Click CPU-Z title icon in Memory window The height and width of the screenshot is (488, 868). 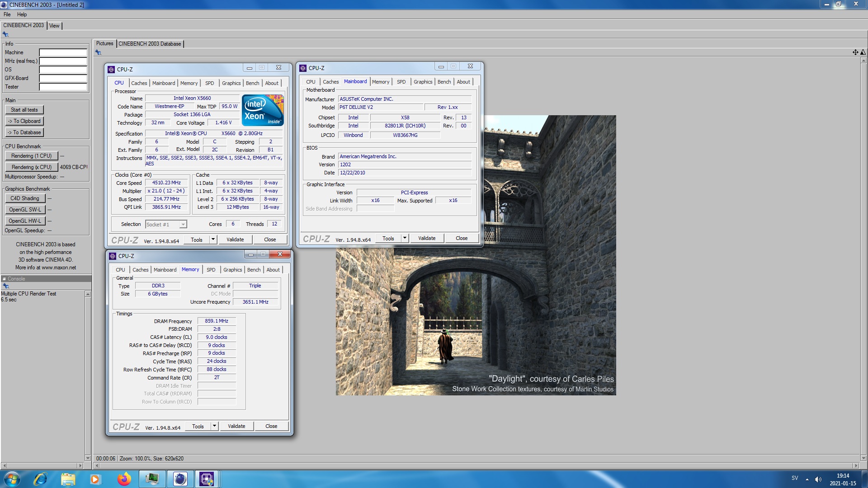[113, 256]
